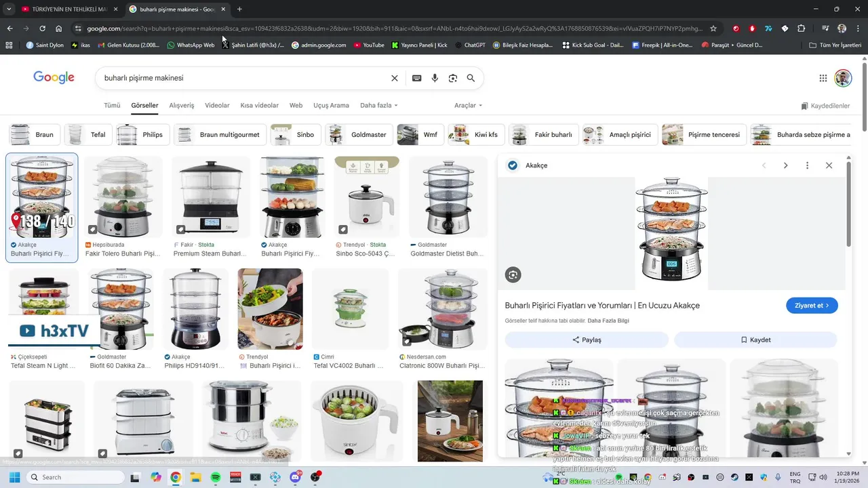Open Kaydedilenler saved items
The height and width of the screenshot is (488, 868).
(825, 106)
